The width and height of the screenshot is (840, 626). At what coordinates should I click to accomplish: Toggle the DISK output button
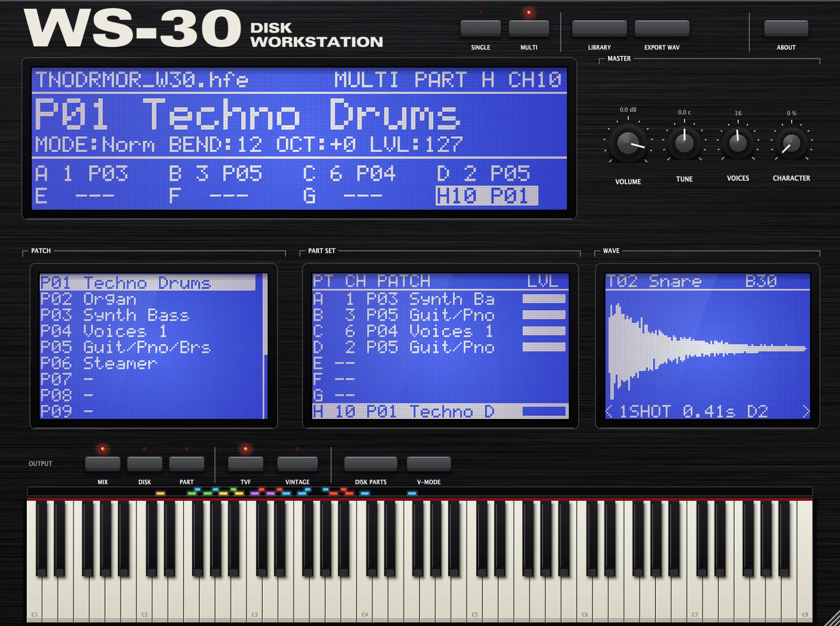pyautogui.click(x=144, y=464)
